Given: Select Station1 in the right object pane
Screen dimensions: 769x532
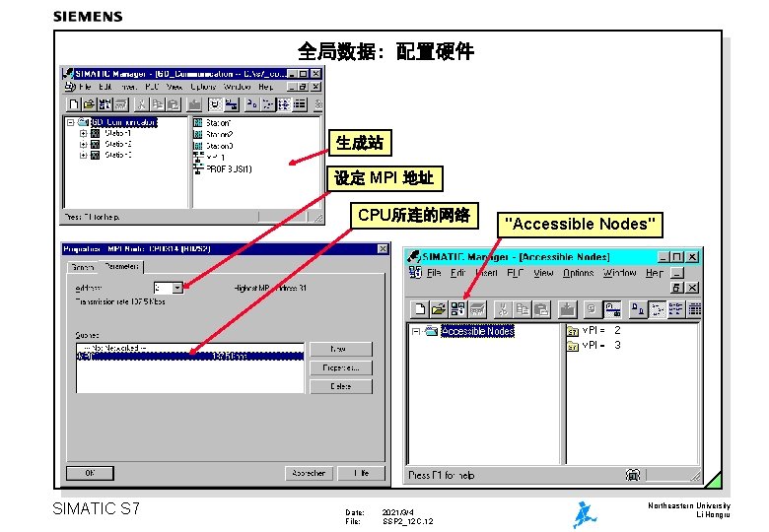Looking at the screenshot, I should click(x=212, y=122).
